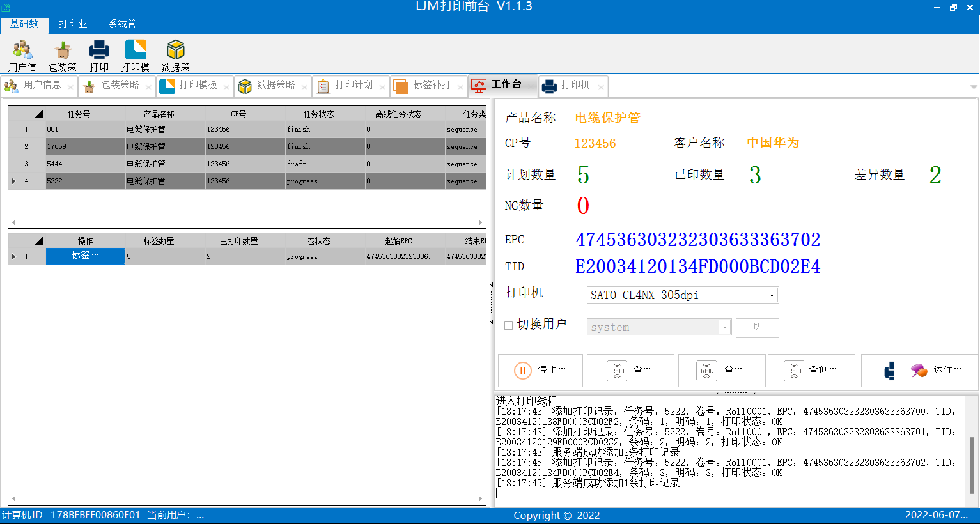The width and height of the screenshot is (980, 524).
Task: Click the 打印 printer icon in the ribbon
Action: 99,55
